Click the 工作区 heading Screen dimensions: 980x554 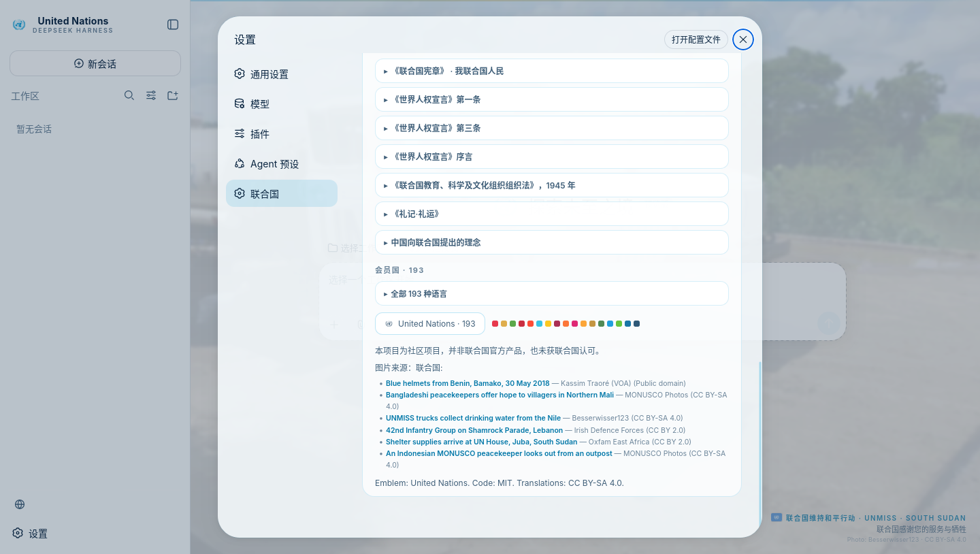(25, 96)
